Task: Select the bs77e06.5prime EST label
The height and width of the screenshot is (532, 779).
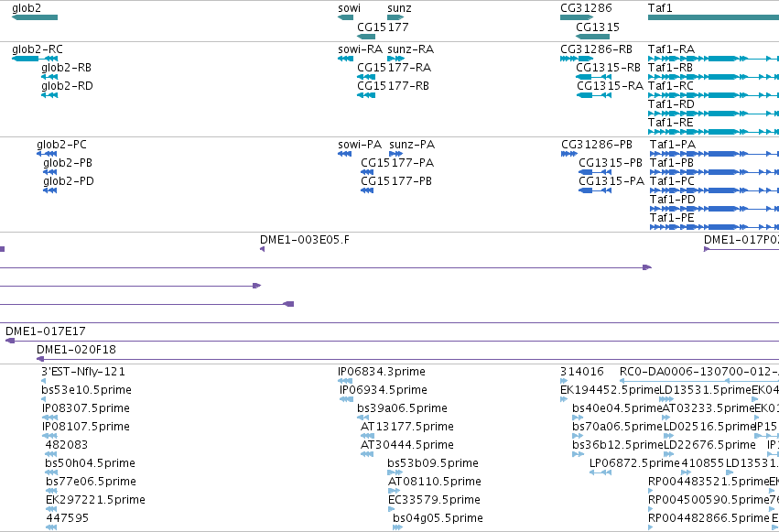Action: click(x=91, y=482)
